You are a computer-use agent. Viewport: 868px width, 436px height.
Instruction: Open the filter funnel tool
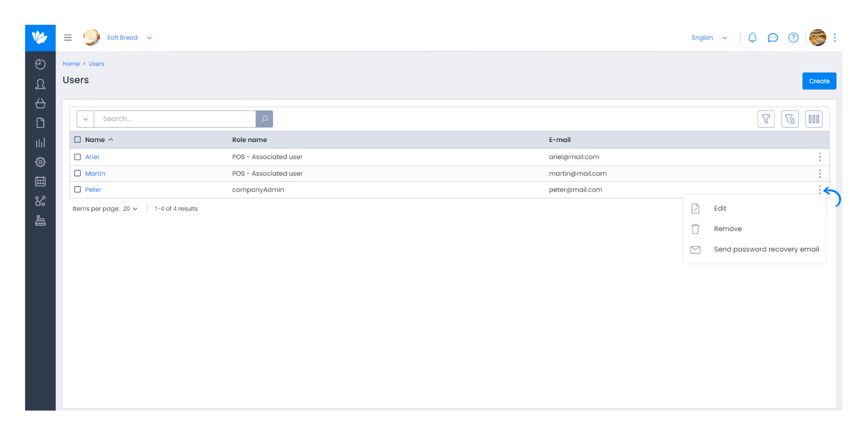click(x=766, y=119)
